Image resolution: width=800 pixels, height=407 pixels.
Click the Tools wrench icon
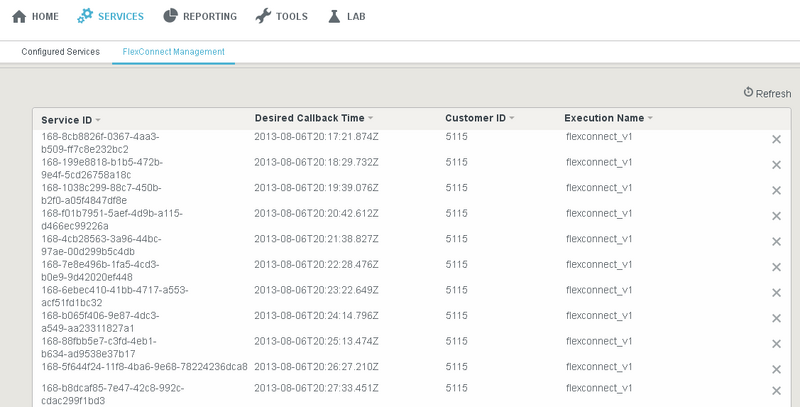[x=263, y=16]
